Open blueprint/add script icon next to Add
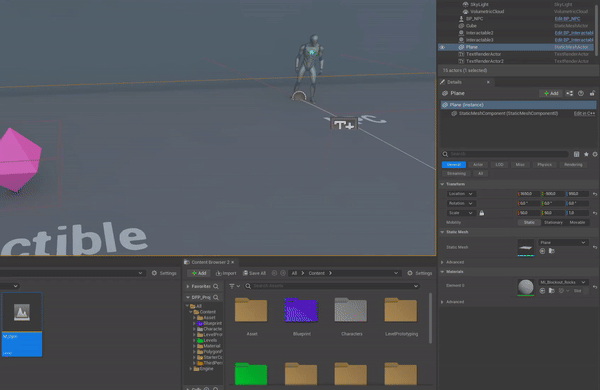 [x=569, y=93]
